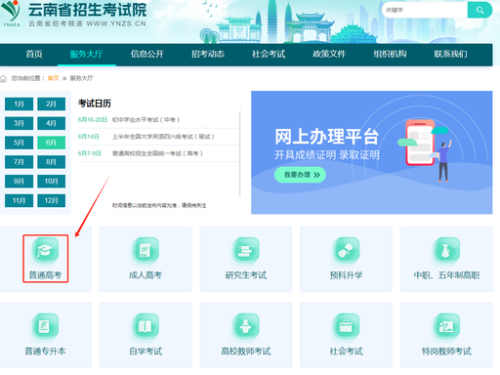Open the 研究生考试 books icon
This screenshot has height=375, width=500.
246,250
